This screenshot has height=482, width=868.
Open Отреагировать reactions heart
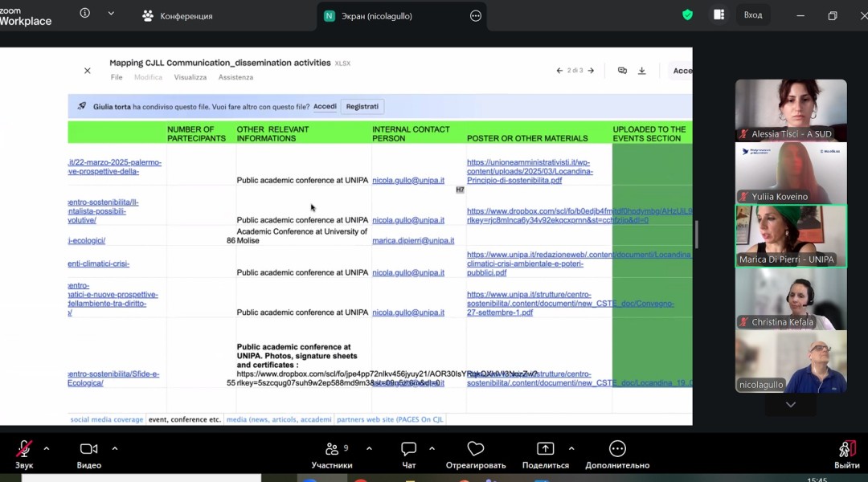pyautogui.click(x=476, y=455)
